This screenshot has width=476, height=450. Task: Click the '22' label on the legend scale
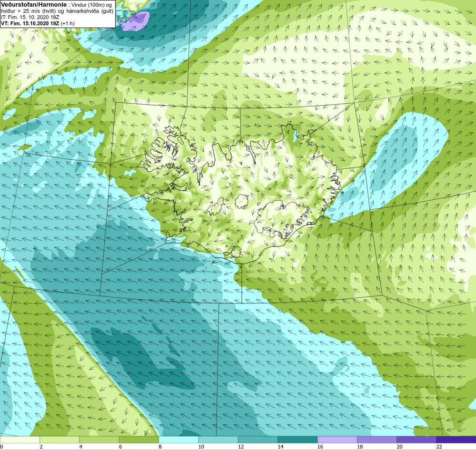(x=439, y=447)
